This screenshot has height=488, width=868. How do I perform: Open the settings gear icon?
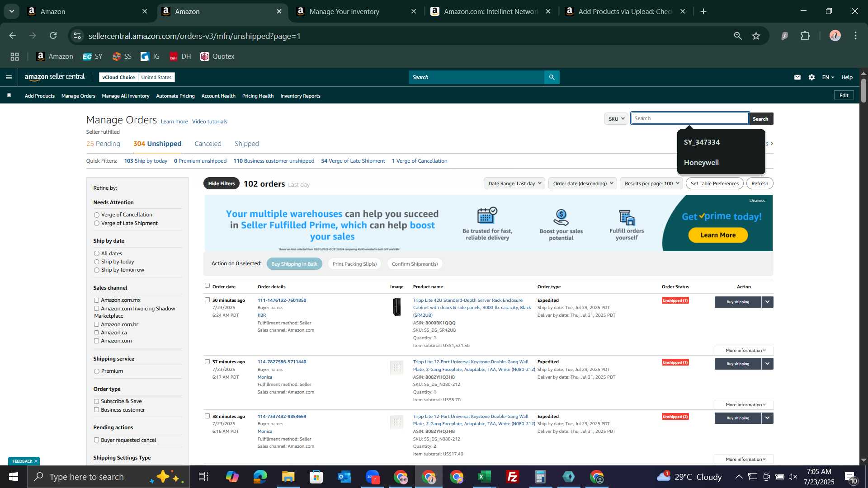(x=812, y=77)
